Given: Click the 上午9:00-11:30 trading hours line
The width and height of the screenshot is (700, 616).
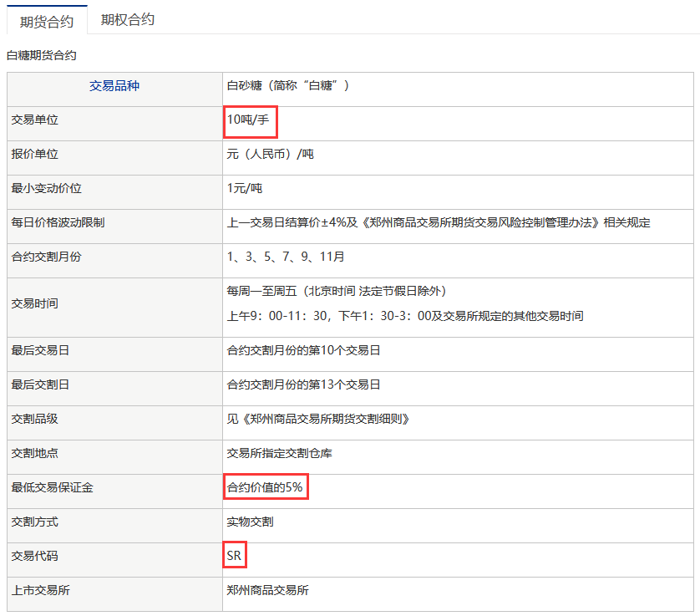Looking at the screenshot, I should (x=404, y=316).
